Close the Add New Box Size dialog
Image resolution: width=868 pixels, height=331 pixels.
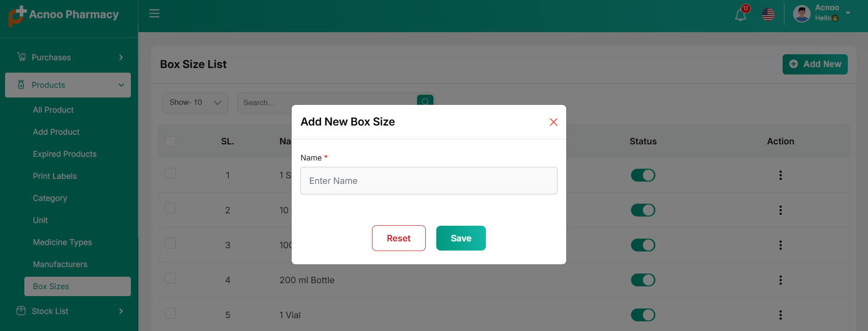(x=553, y=122)
